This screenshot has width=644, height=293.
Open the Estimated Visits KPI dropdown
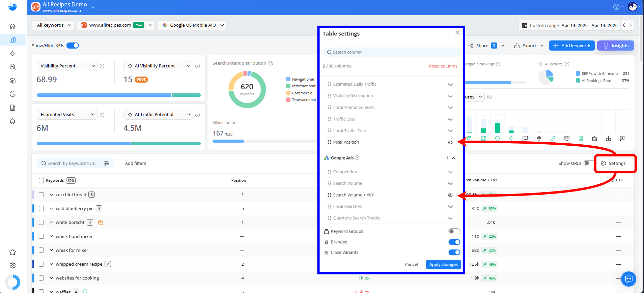67,115
